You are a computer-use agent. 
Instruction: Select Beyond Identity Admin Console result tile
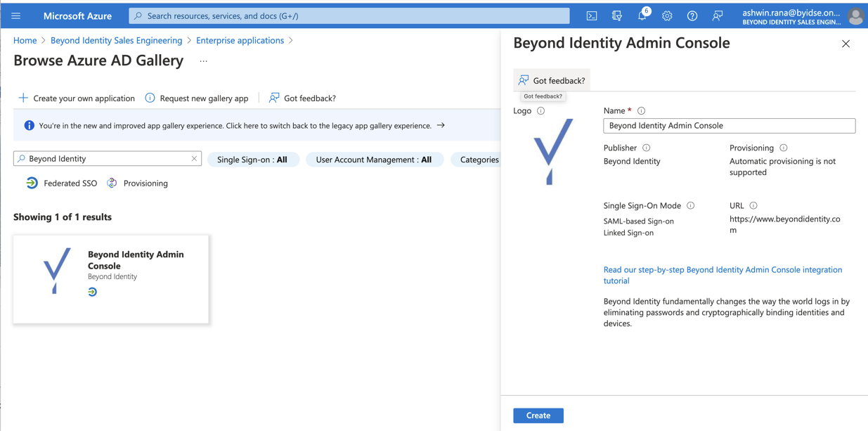[x=111, y=279]
